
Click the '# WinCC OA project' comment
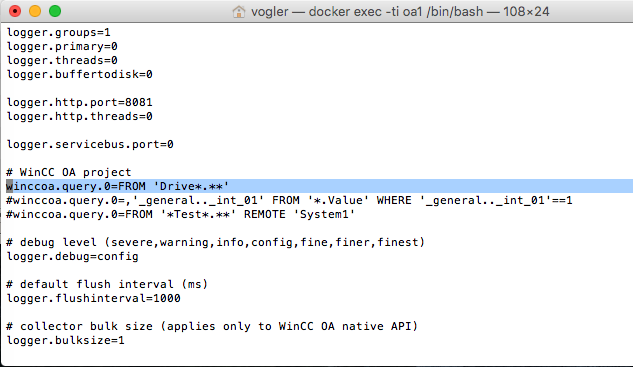69,172
